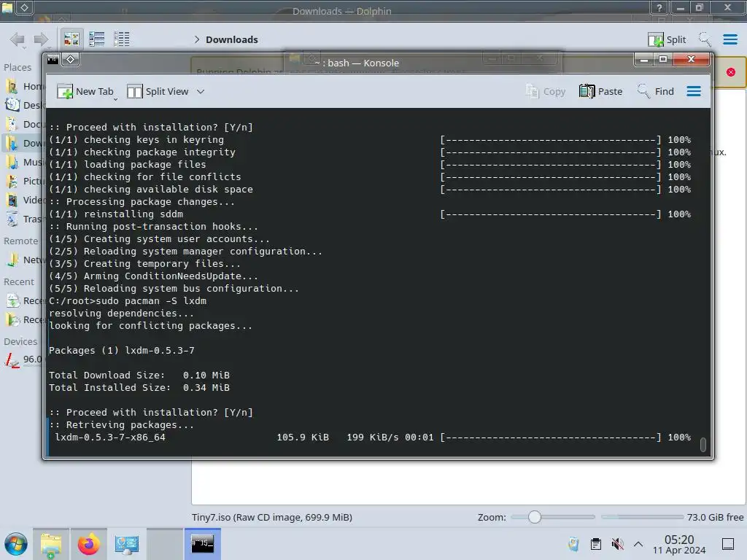Open the clock showing 05:20
The width and height of the screenshot is (747, 560).
pos(679,544)
